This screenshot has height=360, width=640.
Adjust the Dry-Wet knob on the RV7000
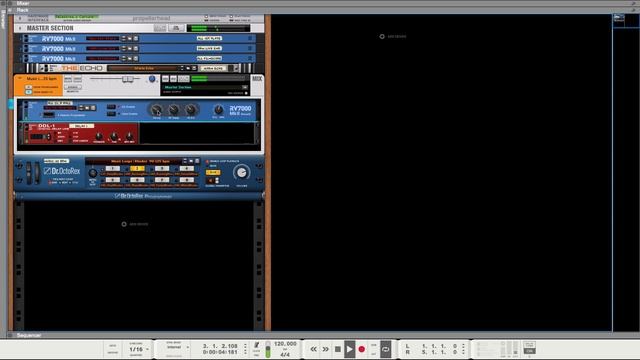click(x=219, y=109)
